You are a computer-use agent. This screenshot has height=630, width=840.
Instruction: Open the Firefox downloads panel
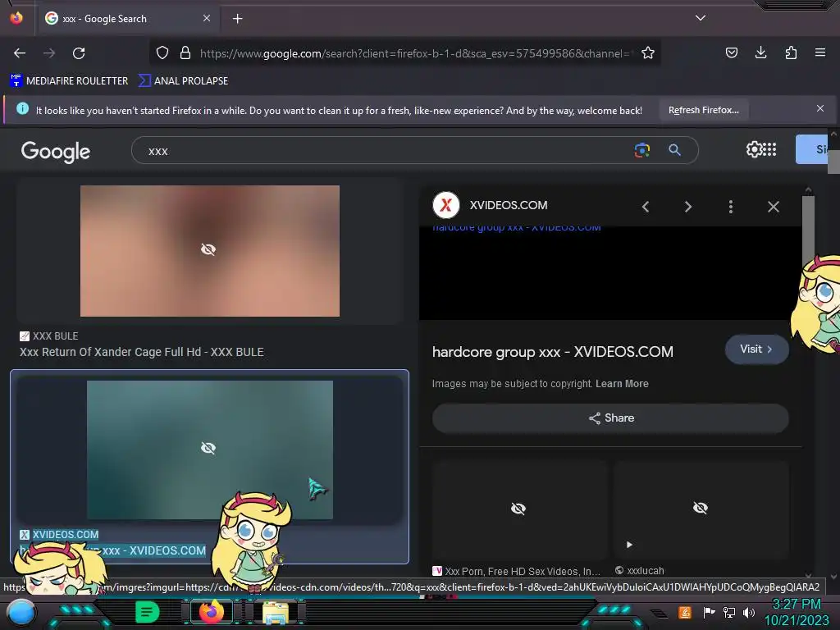(x=760, y=52)
